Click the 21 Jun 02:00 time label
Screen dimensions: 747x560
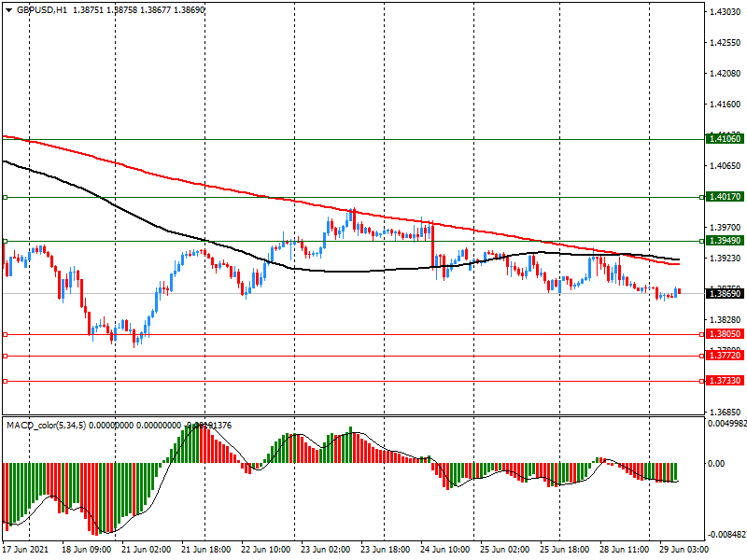tap(147, 549)
